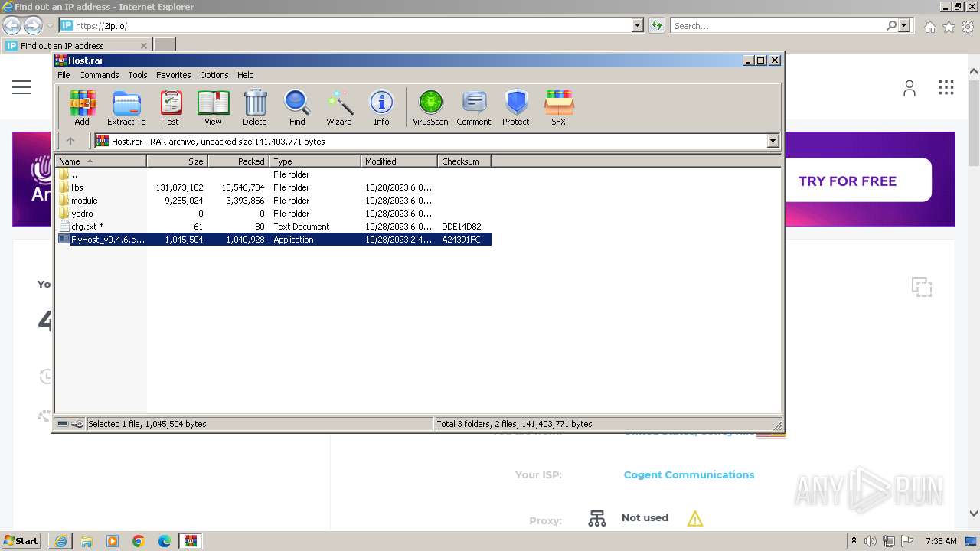Open the Wizard tool

(339, 107)
